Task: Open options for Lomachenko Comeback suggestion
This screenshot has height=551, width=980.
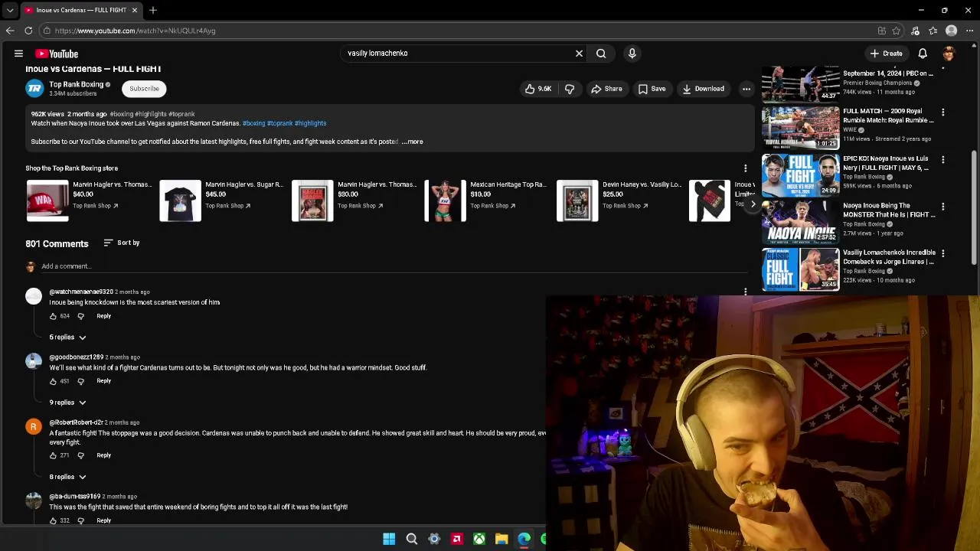Action: [942, 253]
